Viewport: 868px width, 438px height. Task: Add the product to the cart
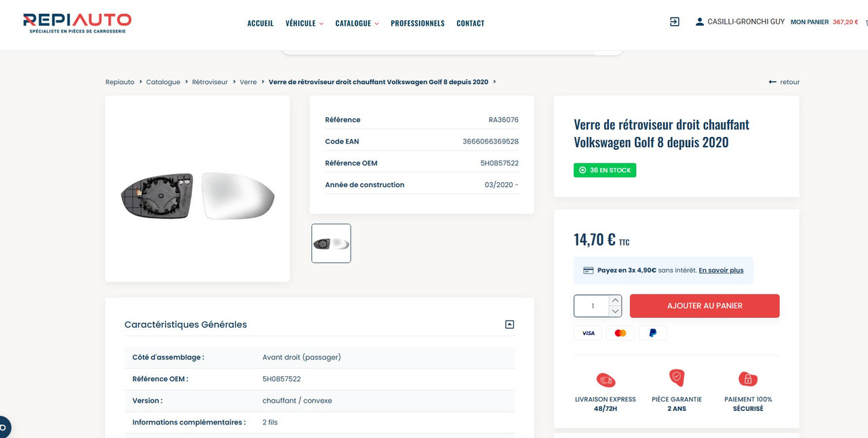click(x=705, y=306)
